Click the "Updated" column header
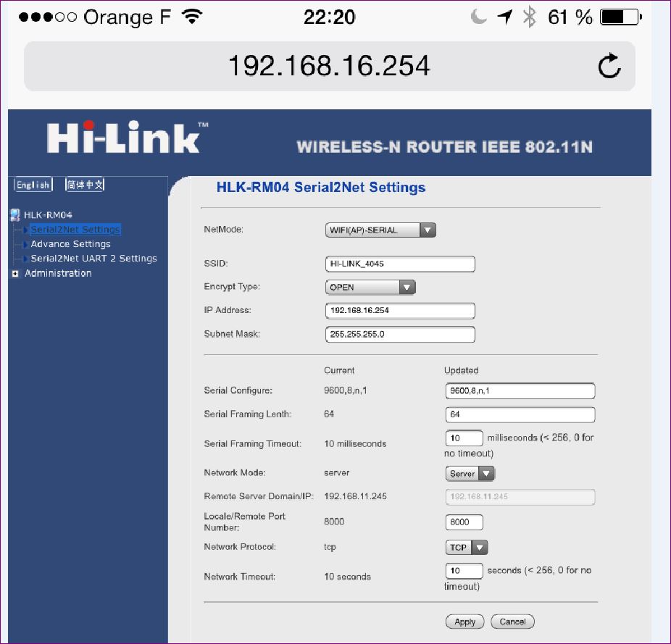This screenshot has width=671, height=644. (x=461, y=371)
